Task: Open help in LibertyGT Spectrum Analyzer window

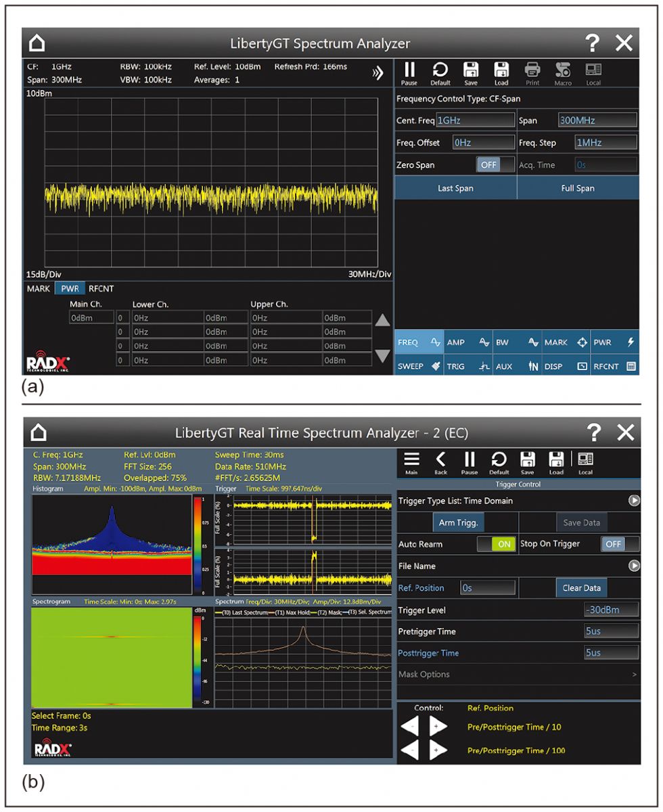Action: tap(592, 44)
